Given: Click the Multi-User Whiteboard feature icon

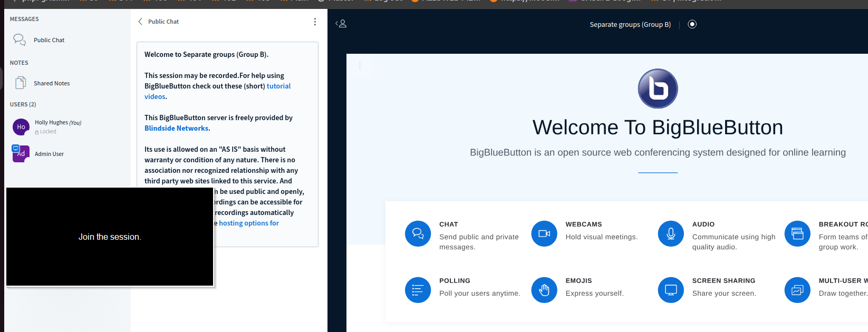Looking at the screenshot, I should [797, 290].
